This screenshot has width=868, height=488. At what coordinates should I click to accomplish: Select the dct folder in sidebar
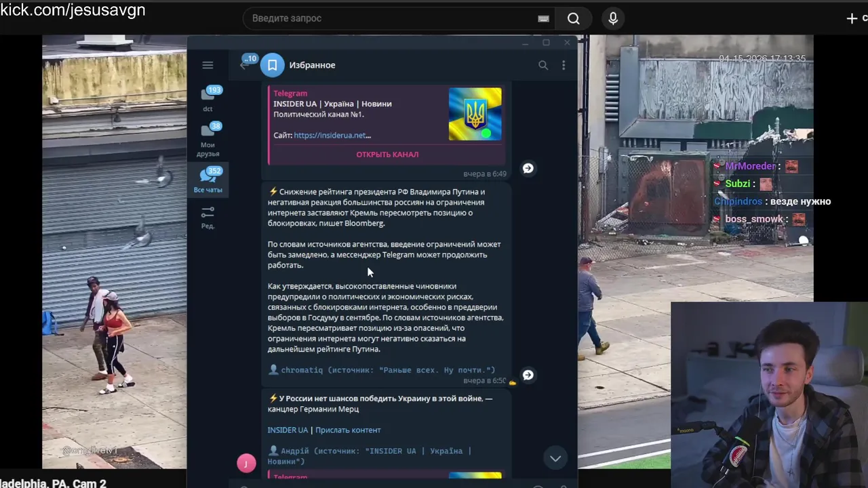click(208, 99)
